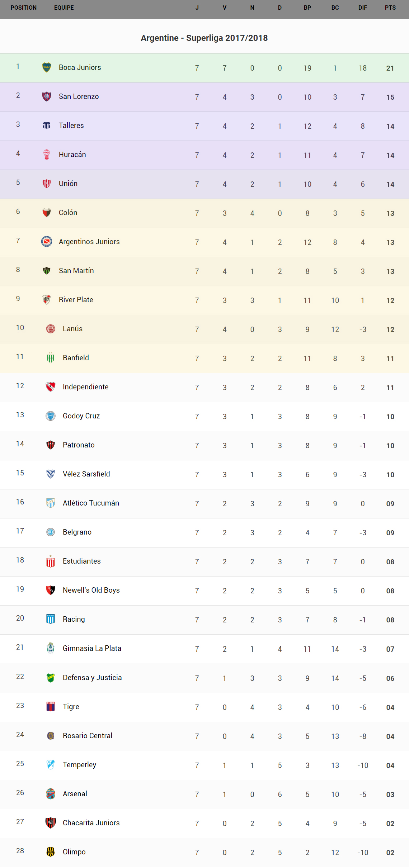
Task: Open the Gimnasia La Plata link
Action: point(92,648)
